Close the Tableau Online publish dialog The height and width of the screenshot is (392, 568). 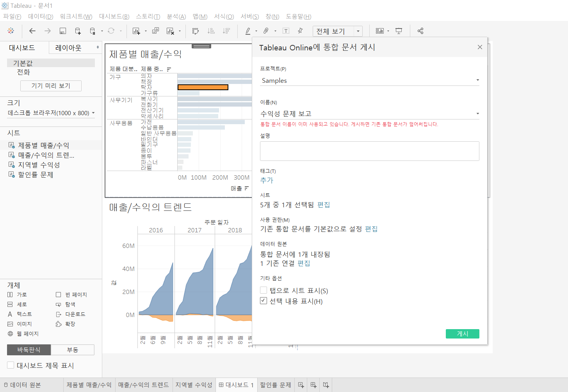(x=480, y=47)
